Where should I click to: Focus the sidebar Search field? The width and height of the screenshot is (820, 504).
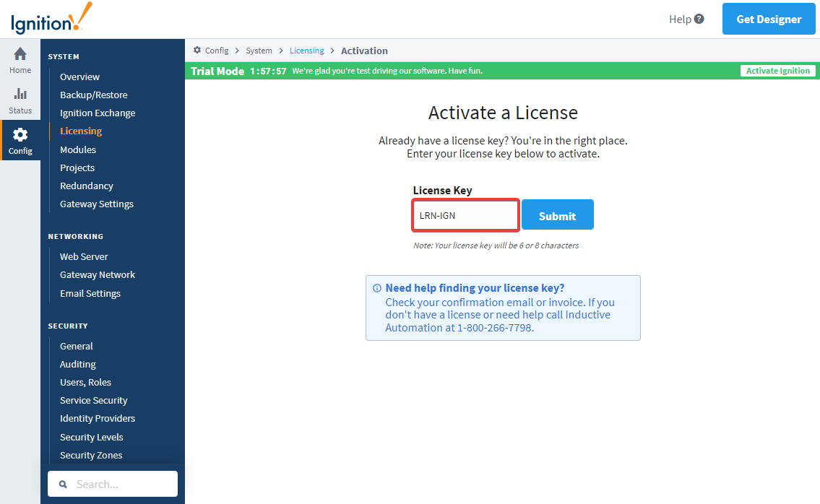(113, 484)
